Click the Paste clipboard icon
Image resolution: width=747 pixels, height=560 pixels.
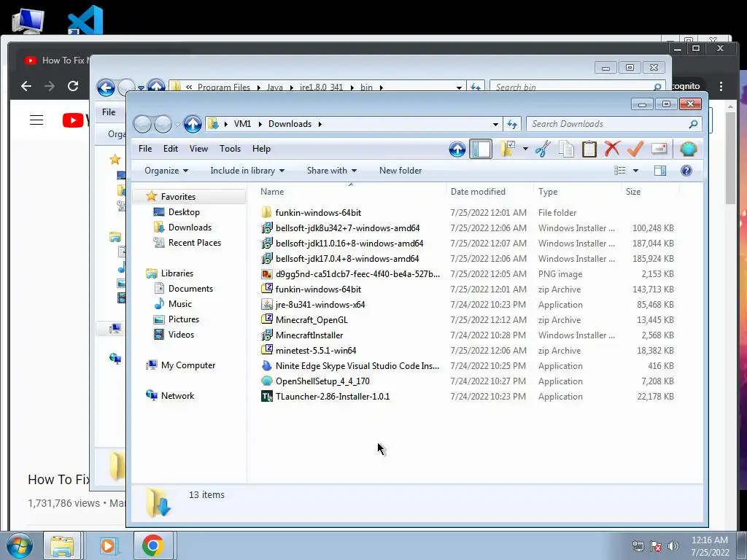click(589, 149)
